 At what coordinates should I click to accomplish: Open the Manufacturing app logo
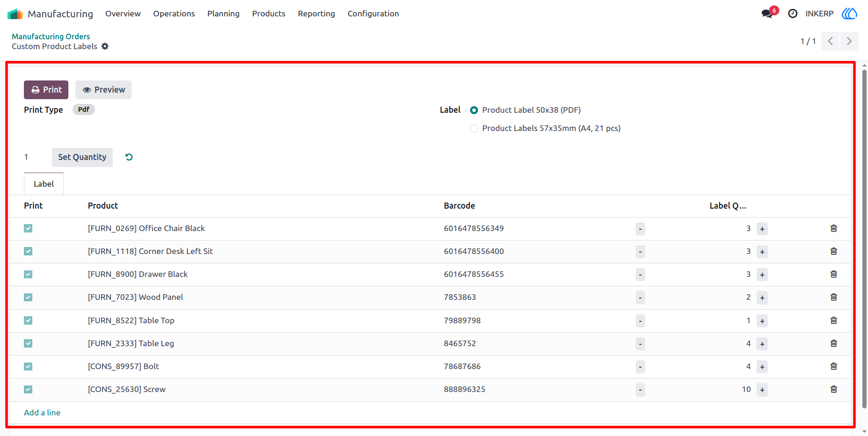[x=15, y=14]
